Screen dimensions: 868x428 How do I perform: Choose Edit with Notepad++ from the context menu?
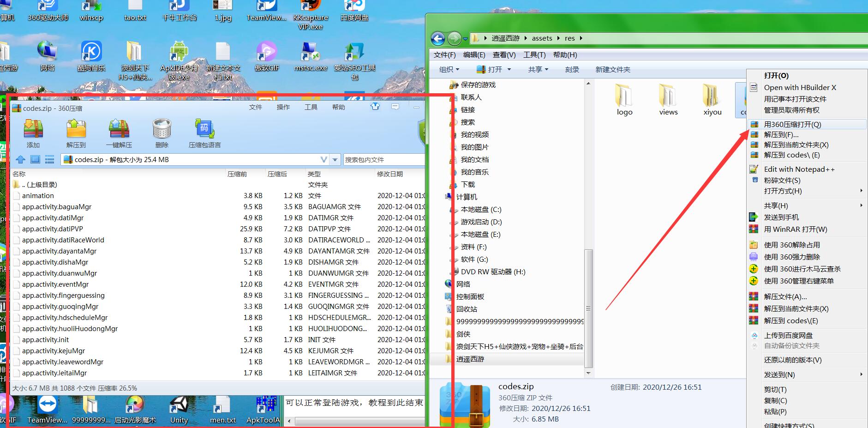coord(799,169)
